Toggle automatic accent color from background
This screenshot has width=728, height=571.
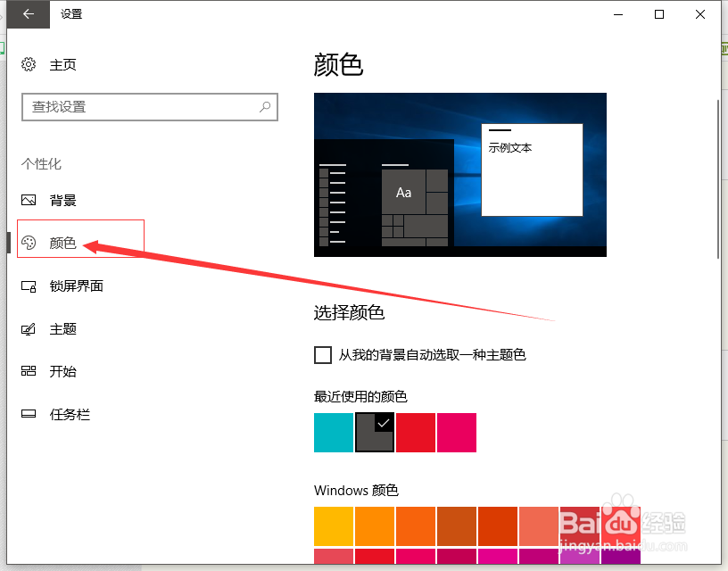[x=322, y=354]
